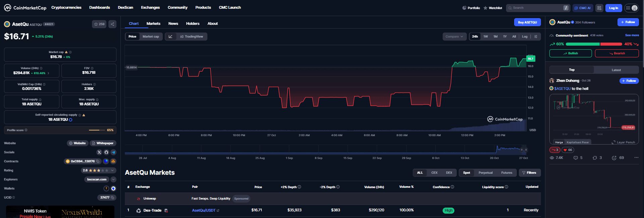This screenshot has width=644, height=218.
Task: Follow the AsetQu community profile
Action: tap(628, 22)
